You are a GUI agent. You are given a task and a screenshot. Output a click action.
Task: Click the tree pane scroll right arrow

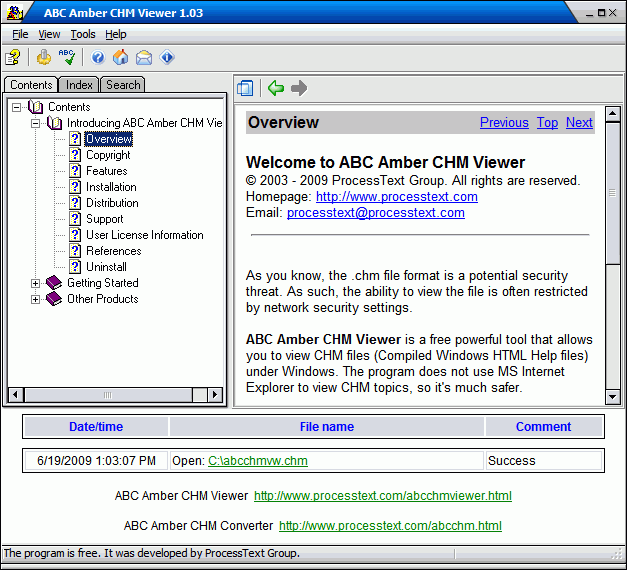pyautogui.click(x=215, y=394)
